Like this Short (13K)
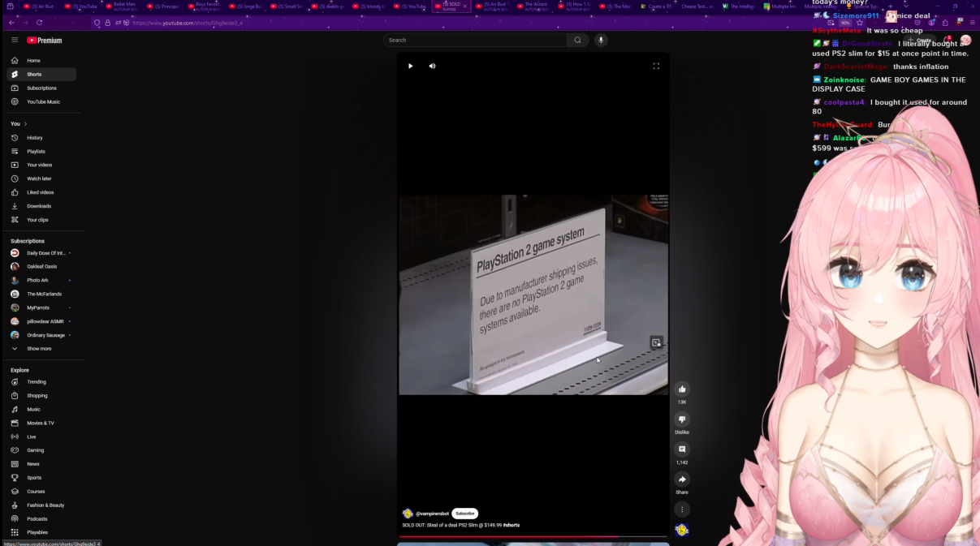 click(x=682, y=389)
